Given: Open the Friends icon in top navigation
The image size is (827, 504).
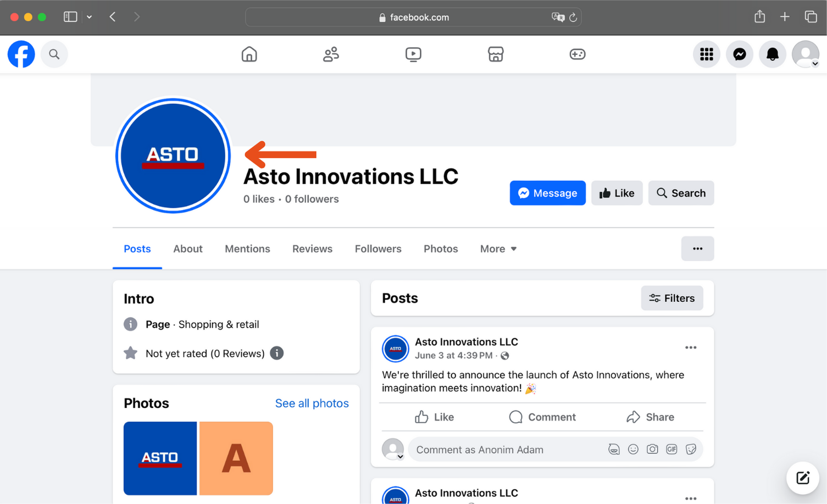Looking at the screenshot, I should 331,54.
